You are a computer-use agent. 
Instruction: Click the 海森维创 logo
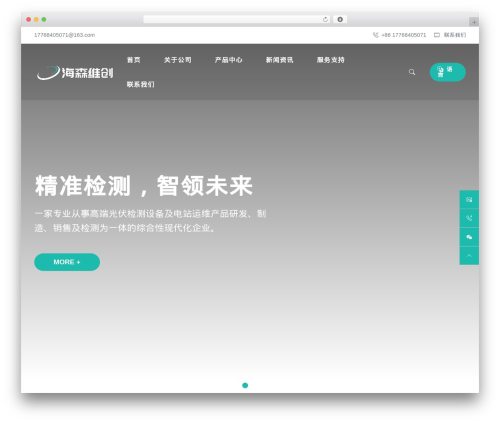75,72
